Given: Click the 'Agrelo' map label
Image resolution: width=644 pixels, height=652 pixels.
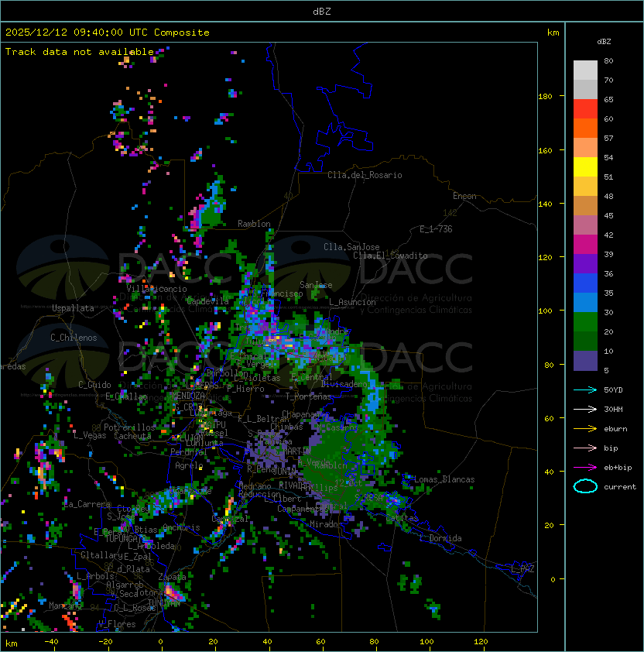Looking at the screenshot, I should pos(189,465).
